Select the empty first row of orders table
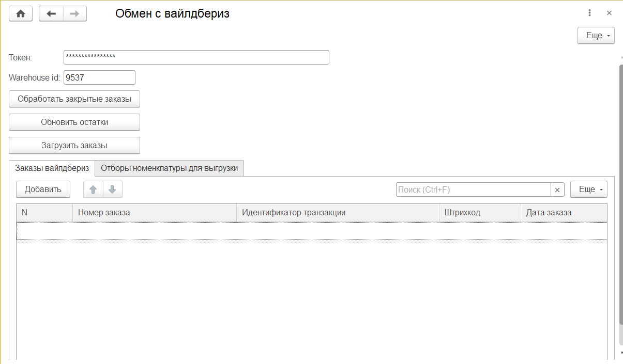Screen dimensions: 623x364 pos(312,231)
